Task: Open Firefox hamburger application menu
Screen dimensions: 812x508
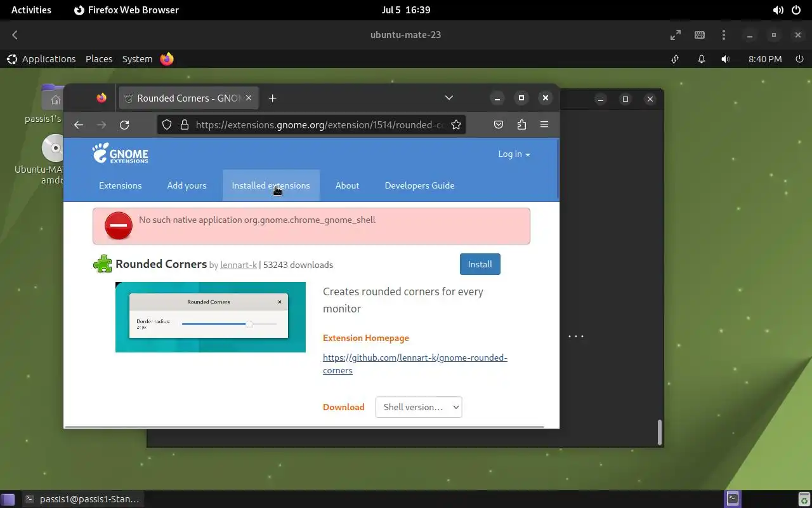Action: (544, 124)
